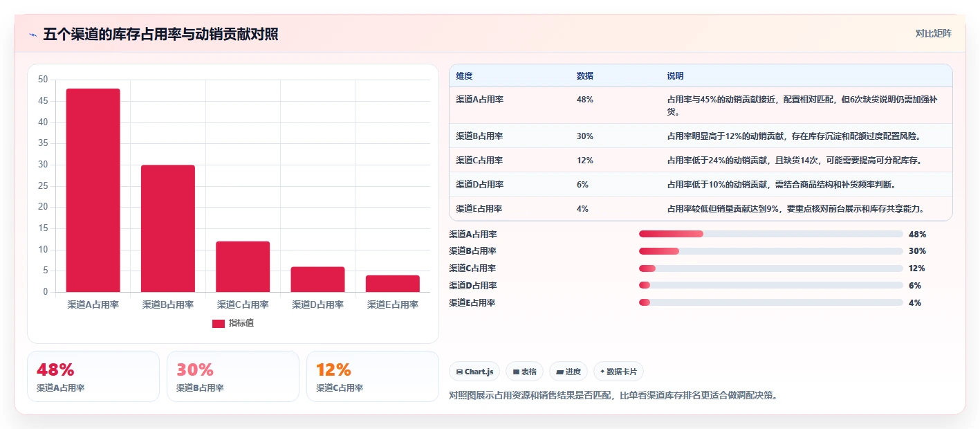Image resolution: width=980 pixels, height=429 pixels.
Task: Select the 48% 渠道A占用率 stat card
Action: 93,376
